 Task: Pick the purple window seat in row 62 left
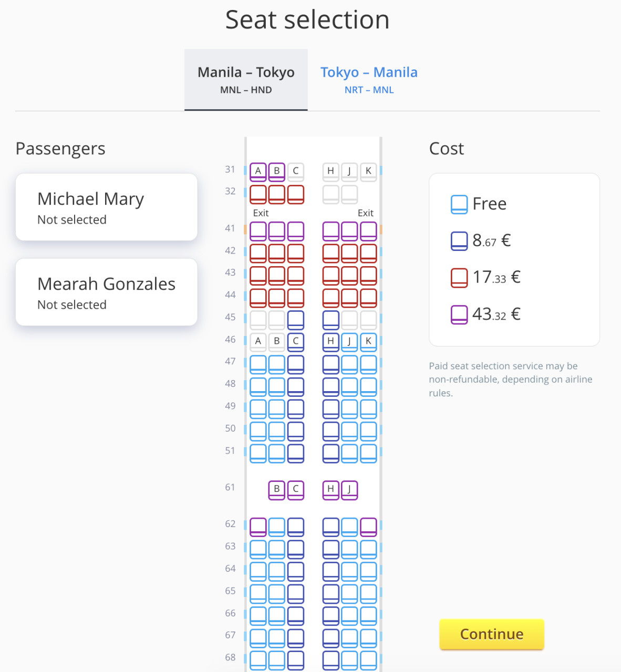258,527
